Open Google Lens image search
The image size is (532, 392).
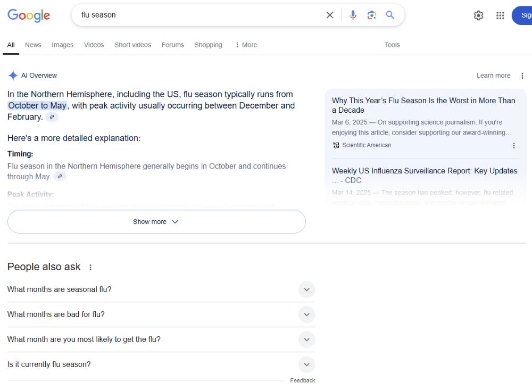371,15
